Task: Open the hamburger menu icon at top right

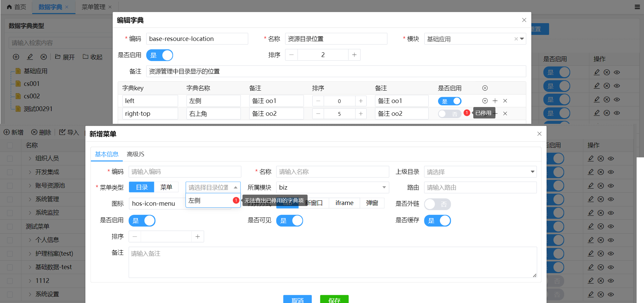Action: (637, 7)
